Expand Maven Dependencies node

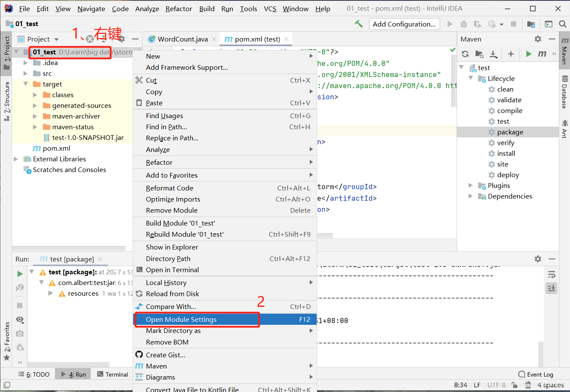pyautogui.click(x=471, y=196)
